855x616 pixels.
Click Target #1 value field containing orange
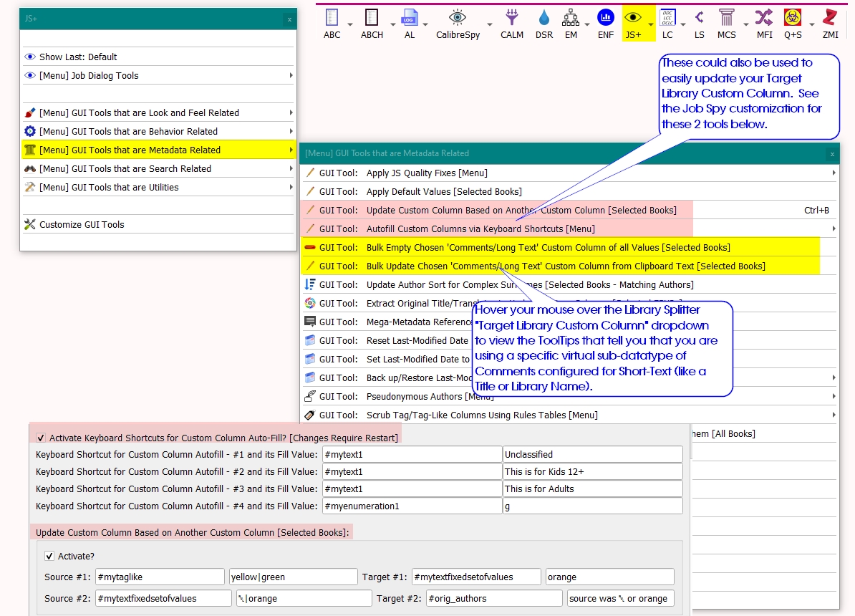[609, 577]
